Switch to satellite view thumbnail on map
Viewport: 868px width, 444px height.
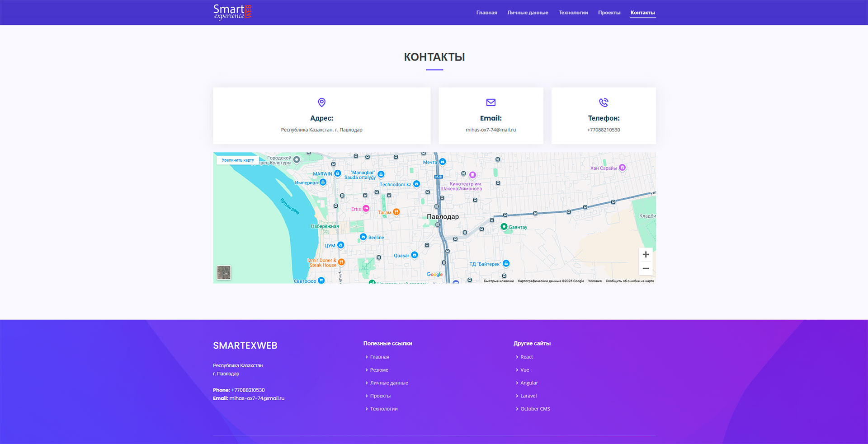click(224, 272)
